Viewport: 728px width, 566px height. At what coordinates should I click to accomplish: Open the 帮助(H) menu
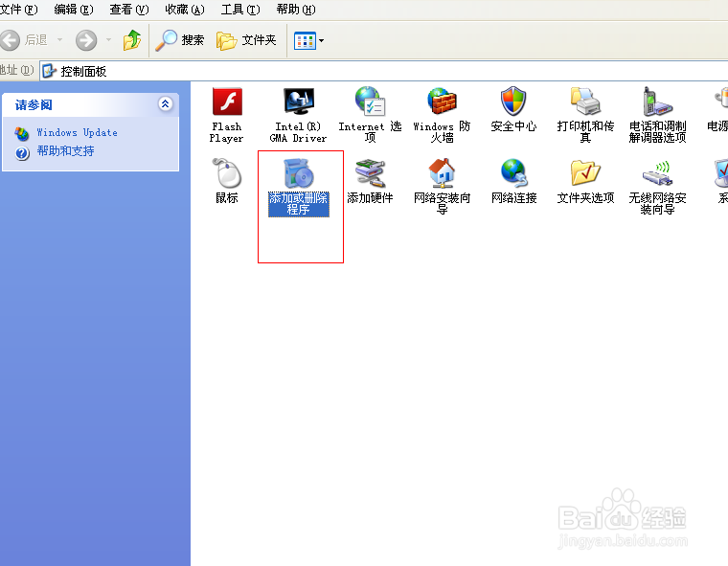click(x=296, y=10)
